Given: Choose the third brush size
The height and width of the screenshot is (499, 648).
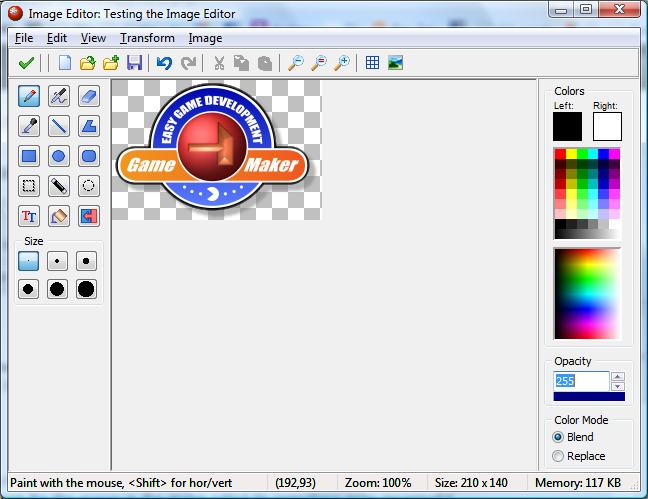Looking at the screenshot, I should coord(86,261).
